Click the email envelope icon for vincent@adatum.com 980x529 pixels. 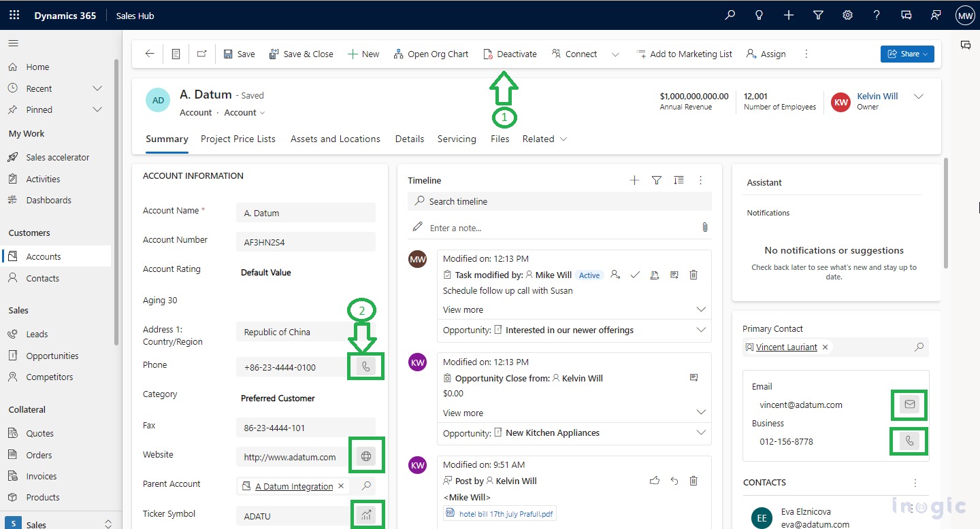click(909, 405)
